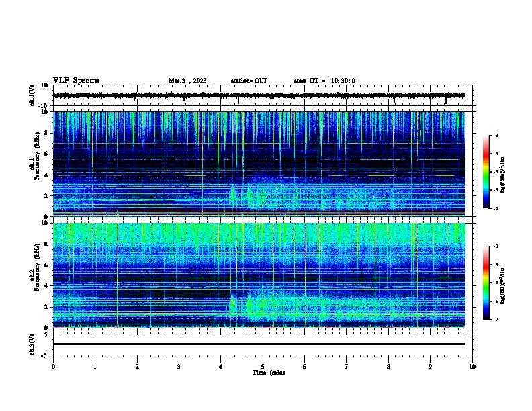This screenshot has width=532, height=411.
Task: Click the "Time (min)" x-axis label
Action: (269, 373)
